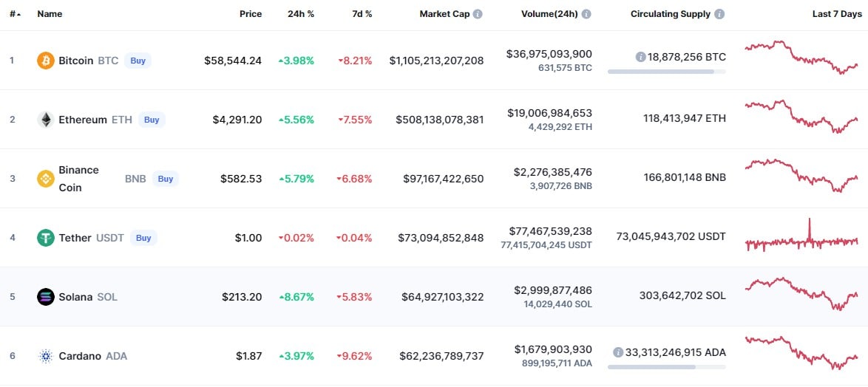
Task: Click Tether market cap $73,094,852,848
Action: (x=441, y=239)
